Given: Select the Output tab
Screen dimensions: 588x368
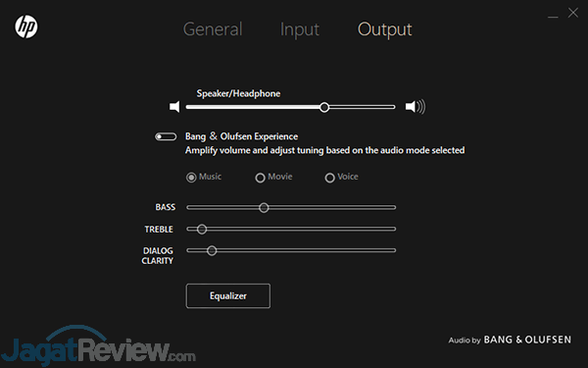Looking at the screenshot, I should (x=385, y=29).
